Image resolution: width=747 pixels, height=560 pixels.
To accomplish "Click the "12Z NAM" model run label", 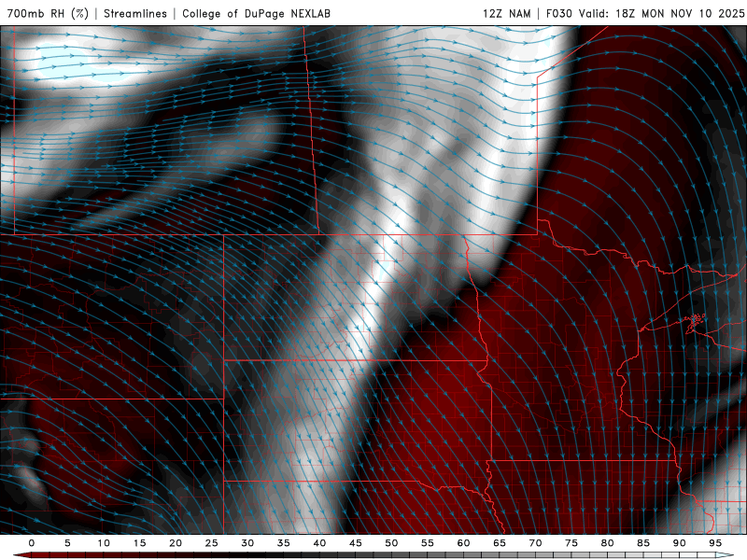I will (506, 13).
